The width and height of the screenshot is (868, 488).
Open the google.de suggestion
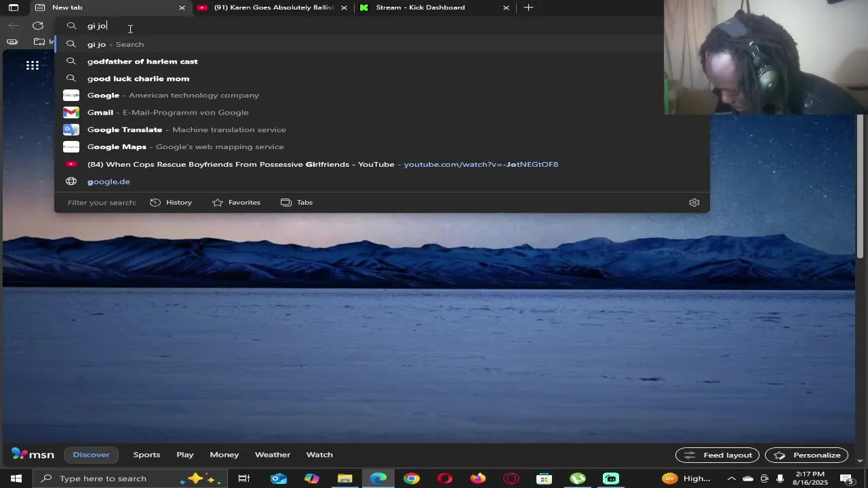[x=382, y=182]
